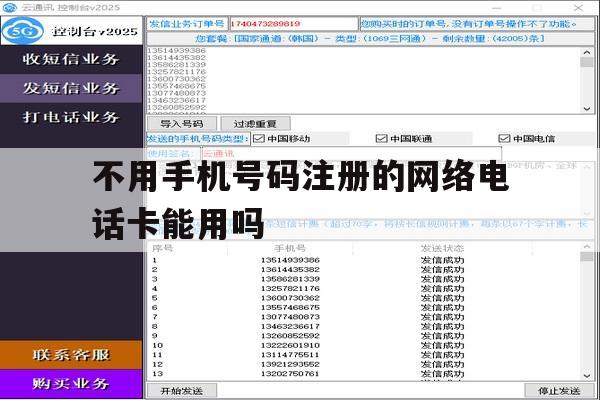600x400 pixels.
Task: Open the 收短信业务 section
Action: click(71, 59)
